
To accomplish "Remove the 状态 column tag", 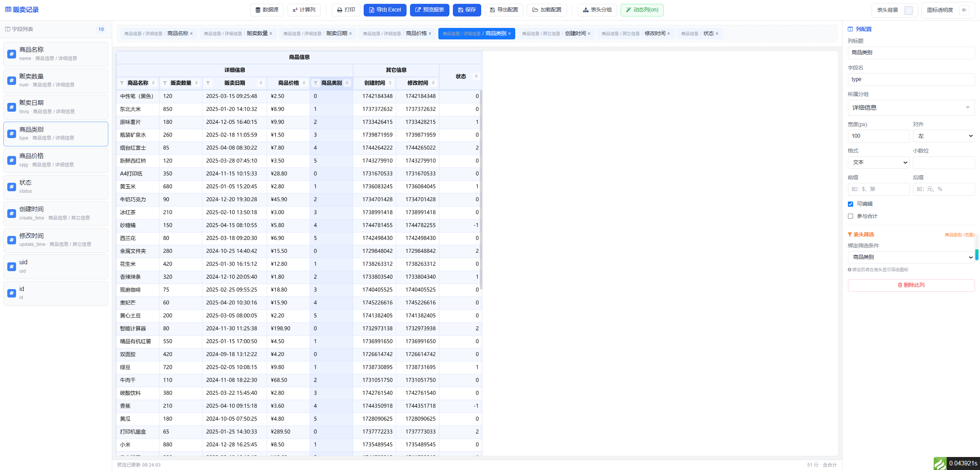I will [717, 34].
